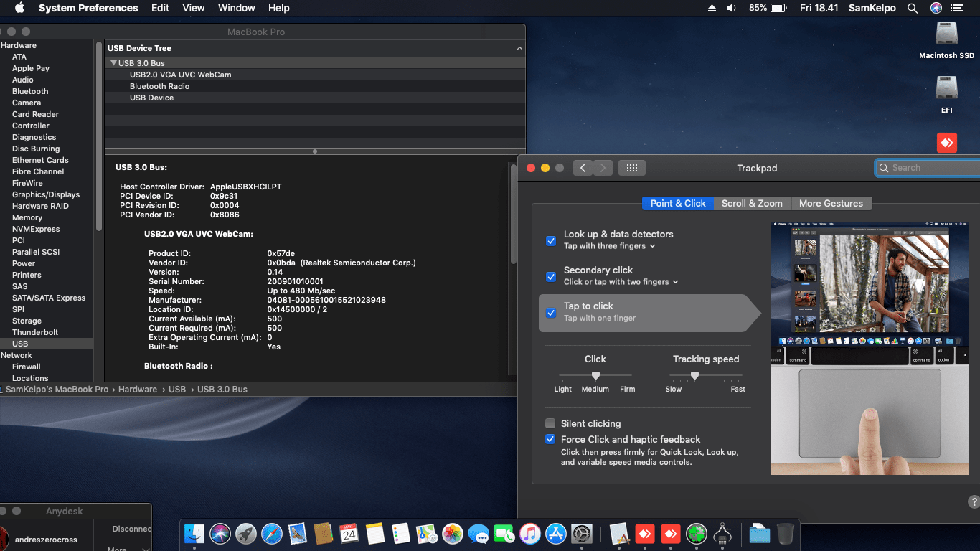Turn off Force Click and haptic feedback

click(x=550, y=439)
